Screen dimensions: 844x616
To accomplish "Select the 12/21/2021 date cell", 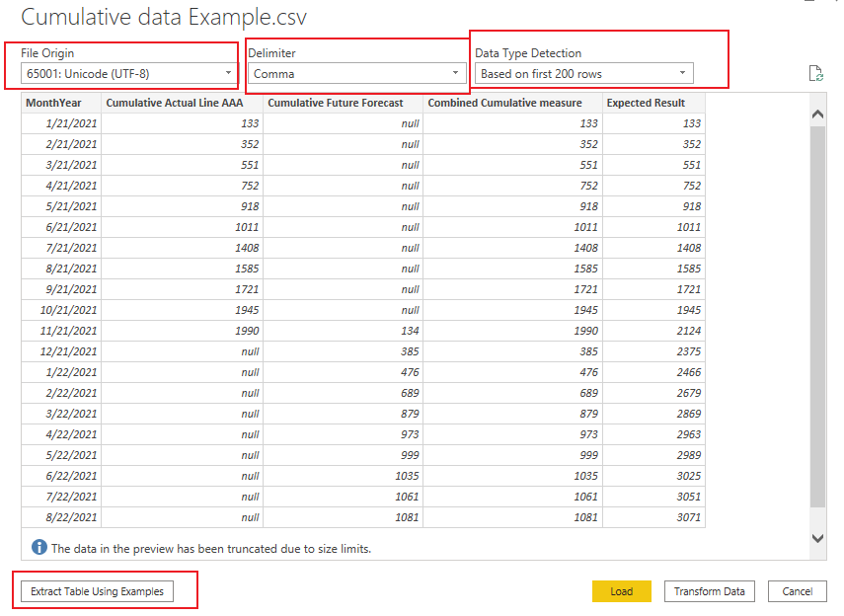I will click(61, 351).
